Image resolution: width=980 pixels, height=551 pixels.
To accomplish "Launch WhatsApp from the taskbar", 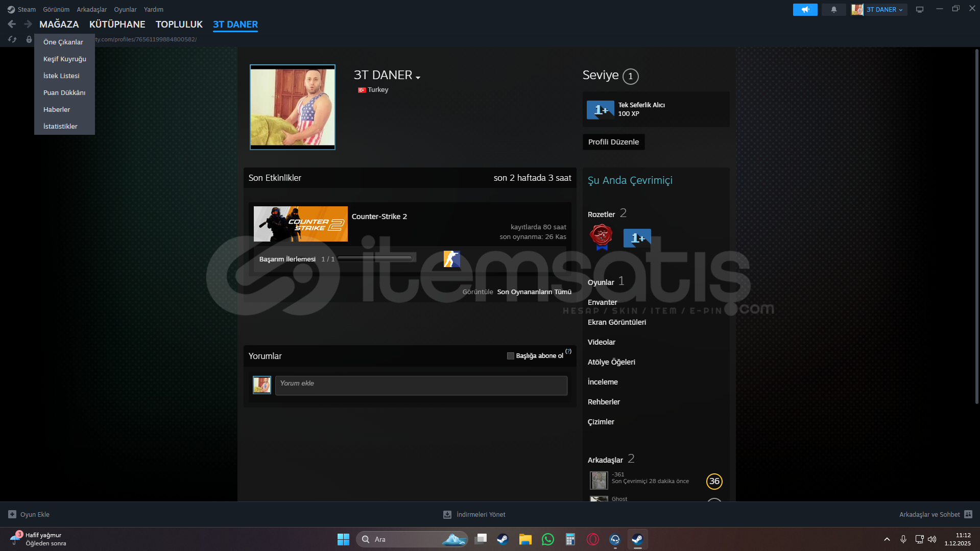I will (x=548, y=539).
